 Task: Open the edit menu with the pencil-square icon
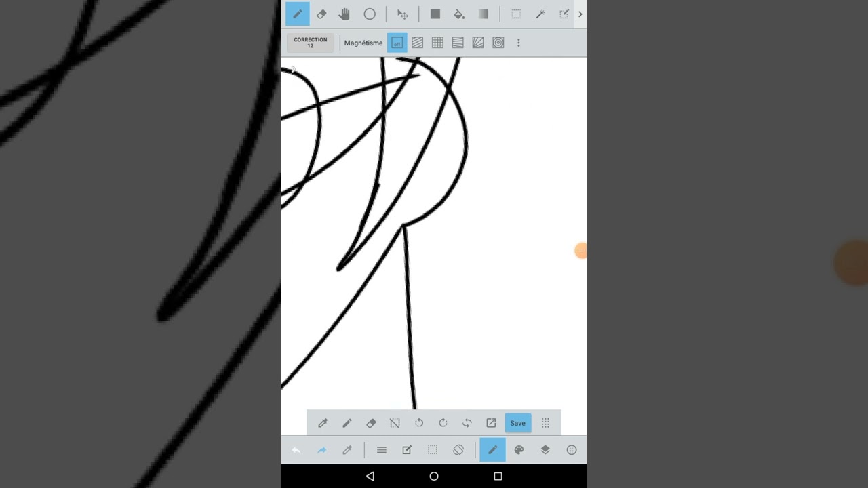(407, 450)
